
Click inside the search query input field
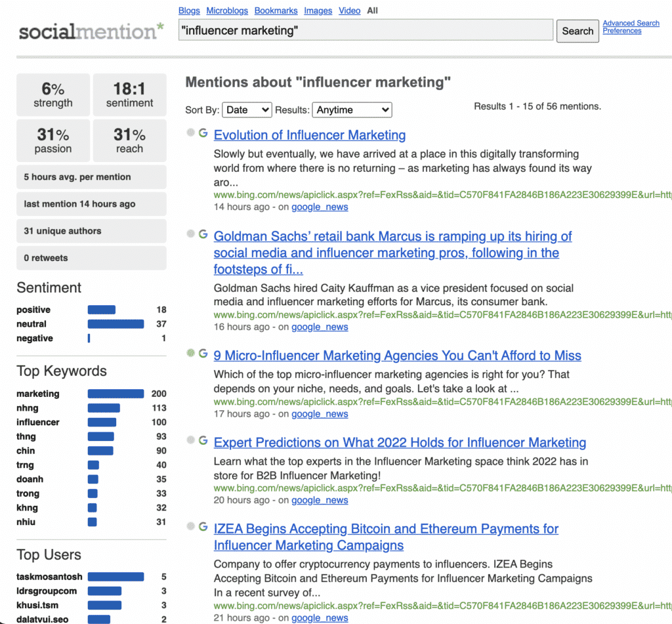pyautogui.click(x=366, y=30)
